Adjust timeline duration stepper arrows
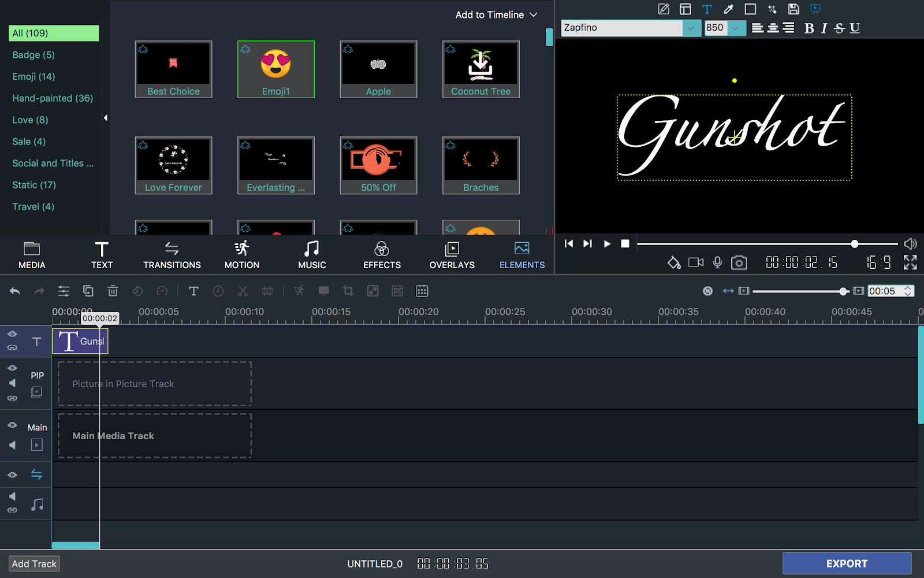 908,291
